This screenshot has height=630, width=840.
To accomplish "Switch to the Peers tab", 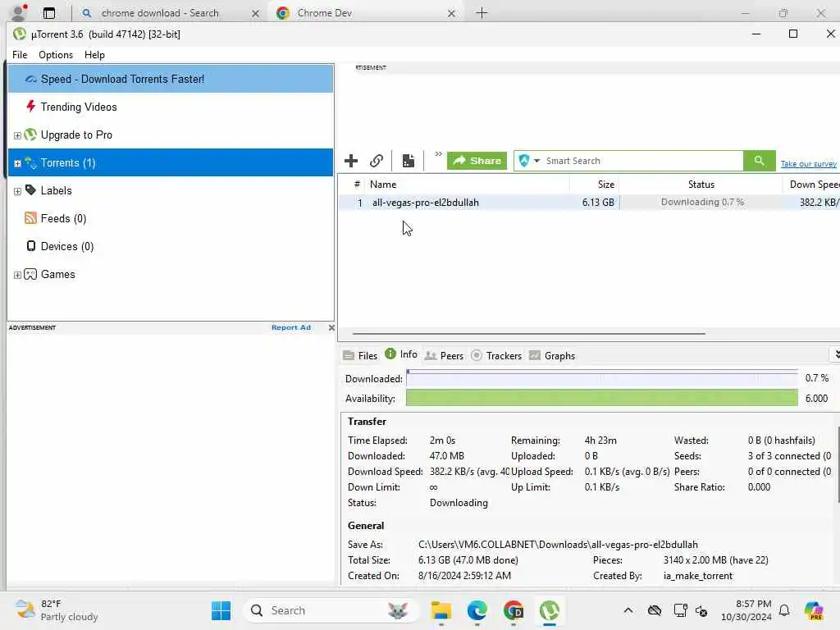I will tap(444, 356).
